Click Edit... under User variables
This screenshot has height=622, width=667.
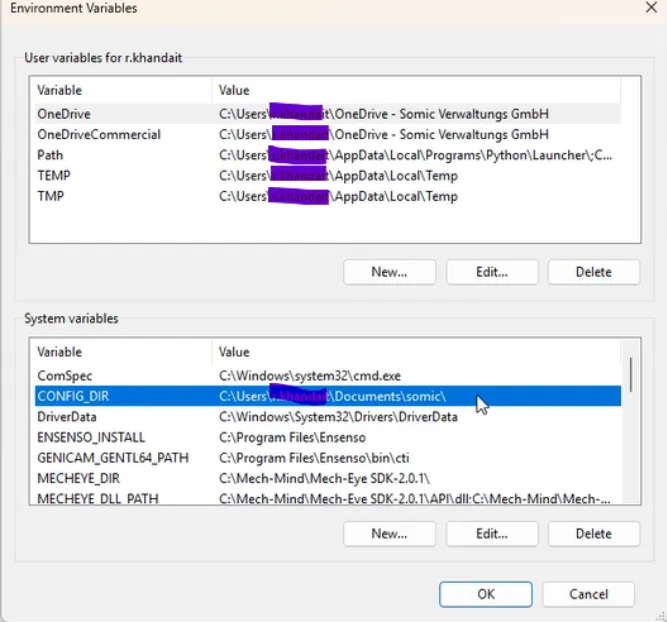(x=492, y=272)
